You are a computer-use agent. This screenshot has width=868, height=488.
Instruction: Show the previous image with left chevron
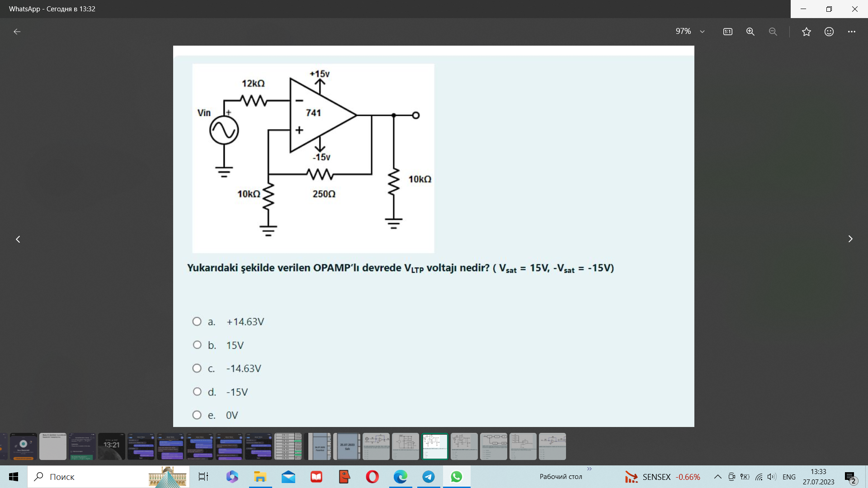point(18,239)
